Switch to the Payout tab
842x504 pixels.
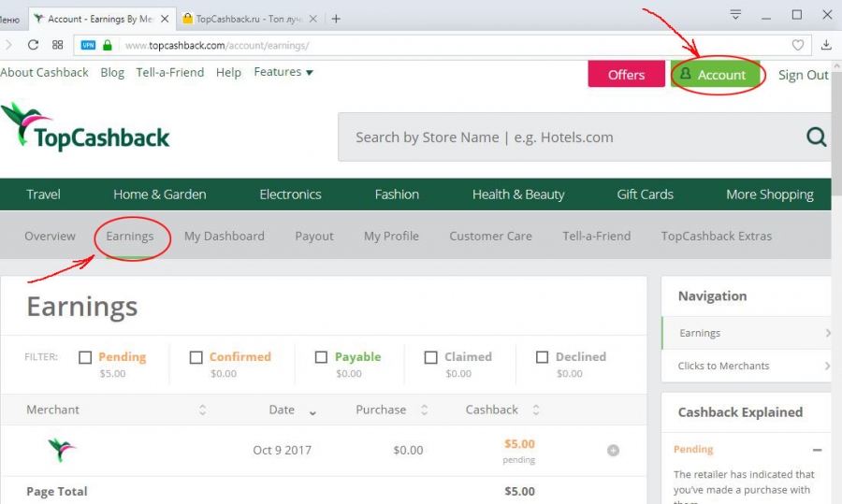point(314,237)
